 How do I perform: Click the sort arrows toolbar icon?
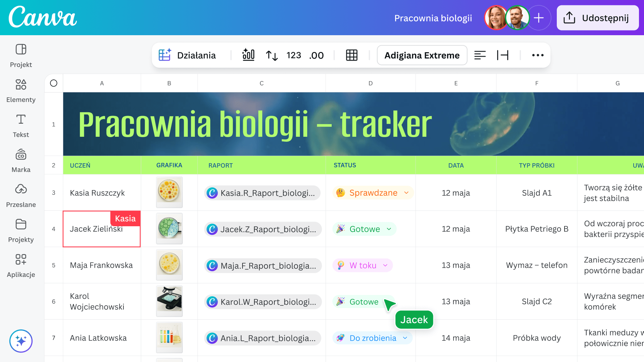(x=272, y=55)
